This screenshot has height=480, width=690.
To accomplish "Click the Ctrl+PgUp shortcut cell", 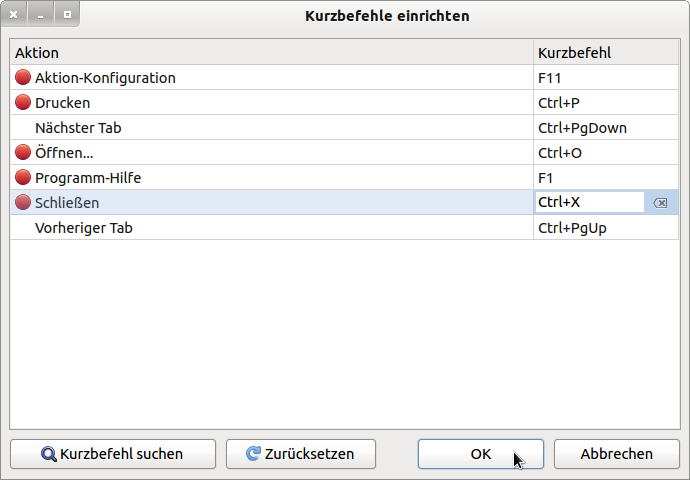I will (605, 227).
